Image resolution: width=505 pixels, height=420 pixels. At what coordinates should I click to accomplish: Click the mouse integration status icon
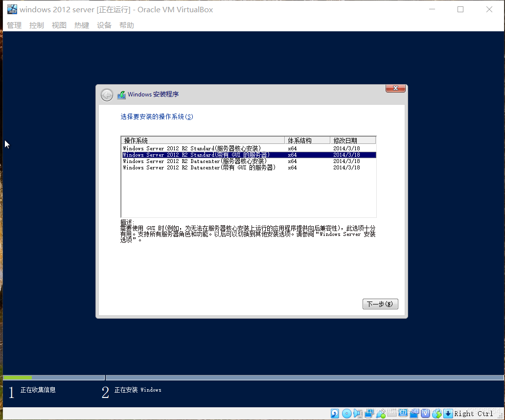(x=437, y=414)
